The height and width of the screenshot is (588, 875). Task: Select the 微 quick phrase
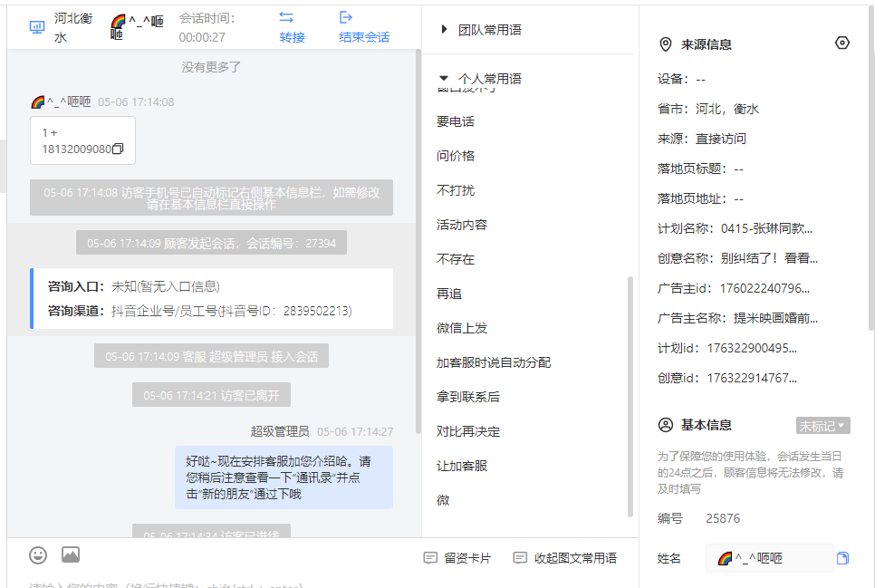coord(443,500)
